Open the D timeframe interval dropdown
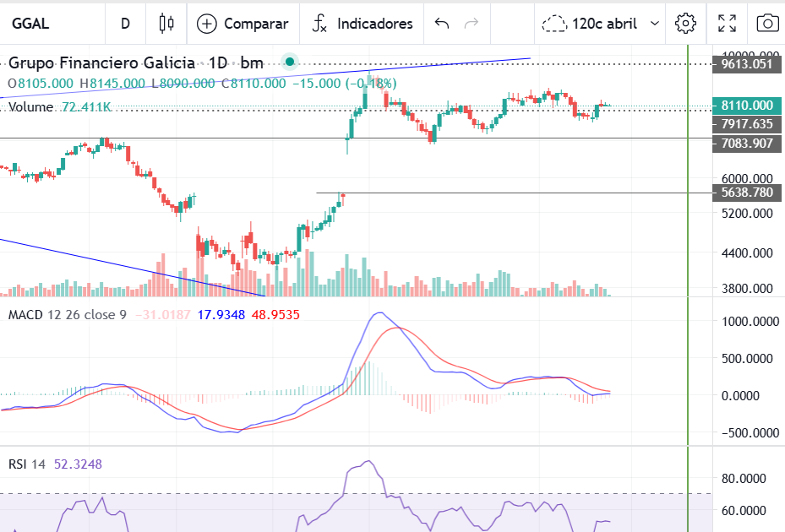This screenshot has width=785, height=532. (125, 24)
